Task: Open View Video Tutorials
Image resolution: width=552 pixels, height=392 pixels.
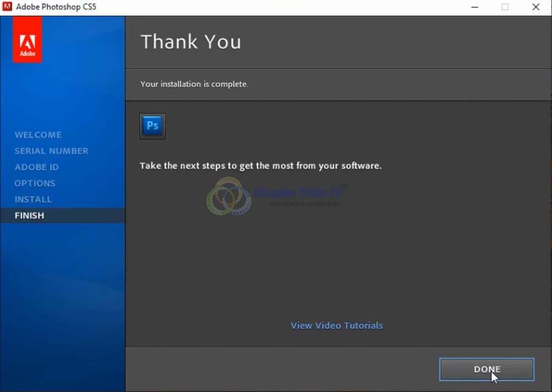Action: pos(337,325)
